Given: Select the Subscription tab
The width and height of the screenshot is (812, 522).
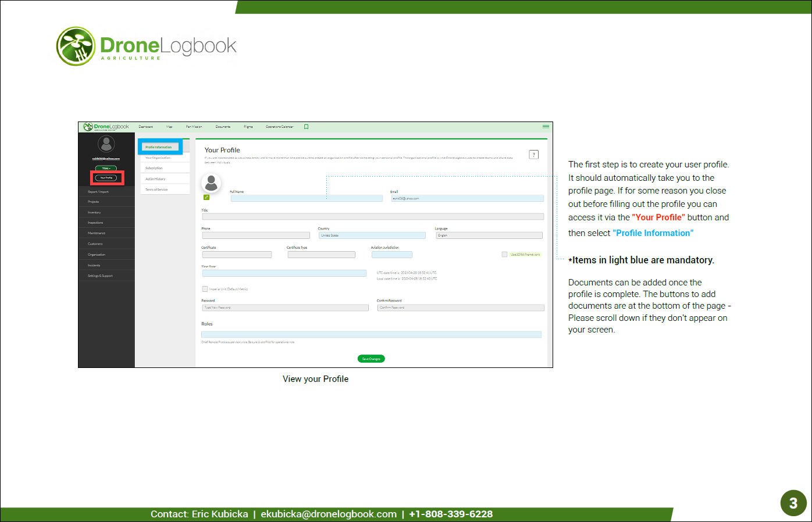Looking at the screenshot, I should coord(164,168).
